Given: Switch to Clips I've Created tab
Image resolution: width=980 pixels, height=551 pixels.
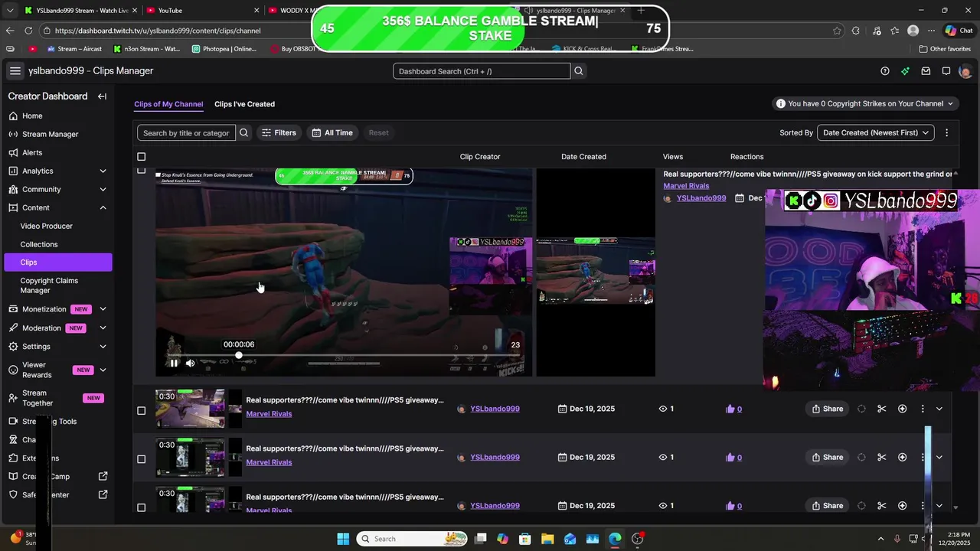Looking at the screenshot, I should (x=244, y=104).
